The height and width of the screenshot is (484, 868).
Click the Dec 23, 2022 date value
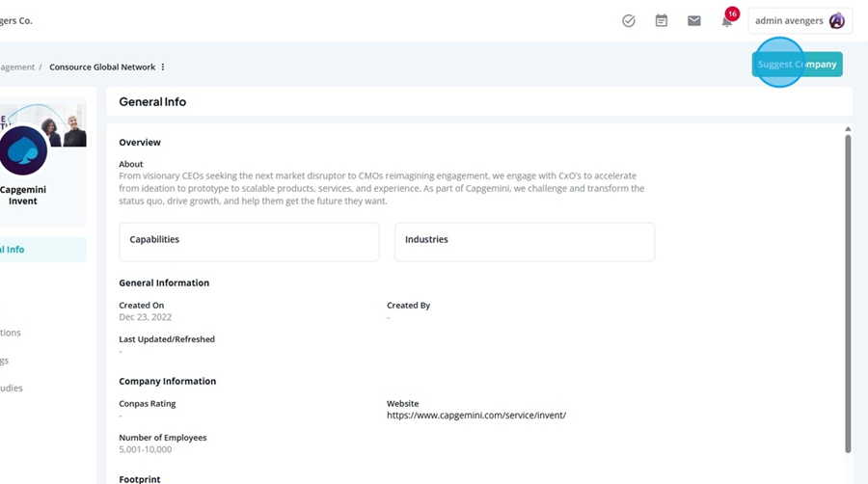tap(145, 317)
